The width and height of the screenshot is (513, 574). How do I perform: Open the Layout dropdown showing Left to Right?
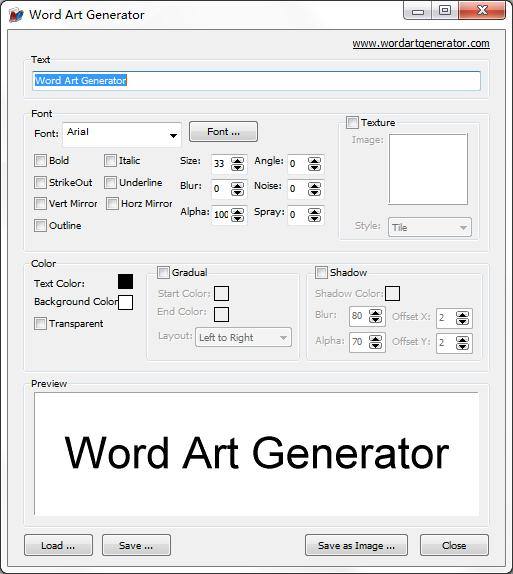(244, 337)
